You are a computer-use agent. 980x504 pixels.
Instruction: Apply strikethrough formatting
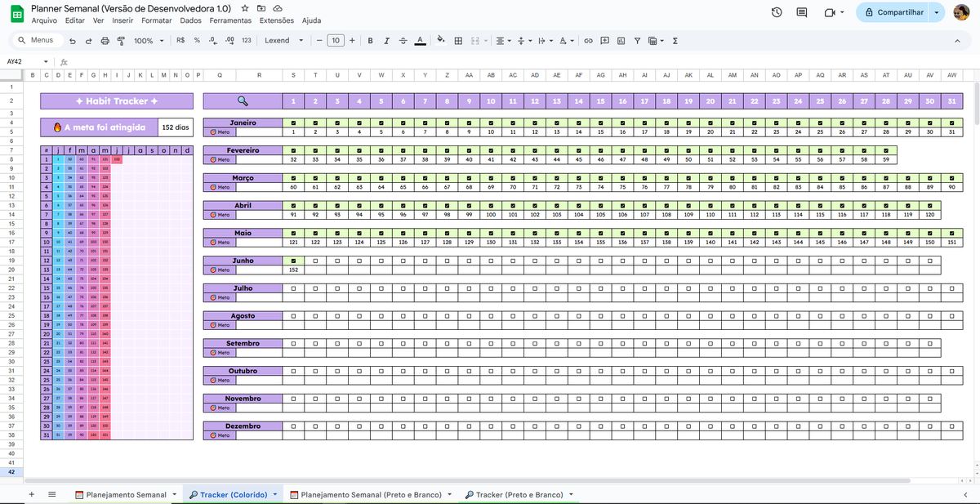pyautogui.click(x=404, y=40)
